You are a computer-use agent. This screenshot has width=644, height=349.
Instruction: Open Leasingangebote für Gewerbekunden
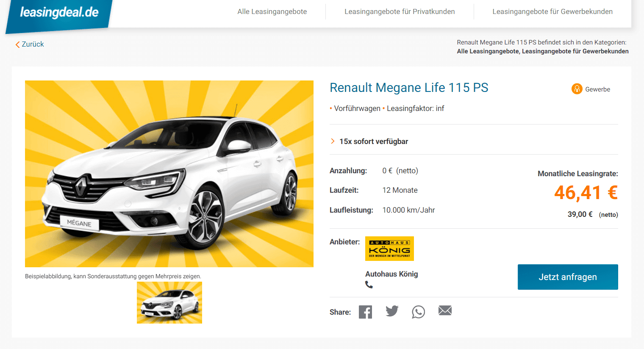pyautogui.click(x=552, y=12)
